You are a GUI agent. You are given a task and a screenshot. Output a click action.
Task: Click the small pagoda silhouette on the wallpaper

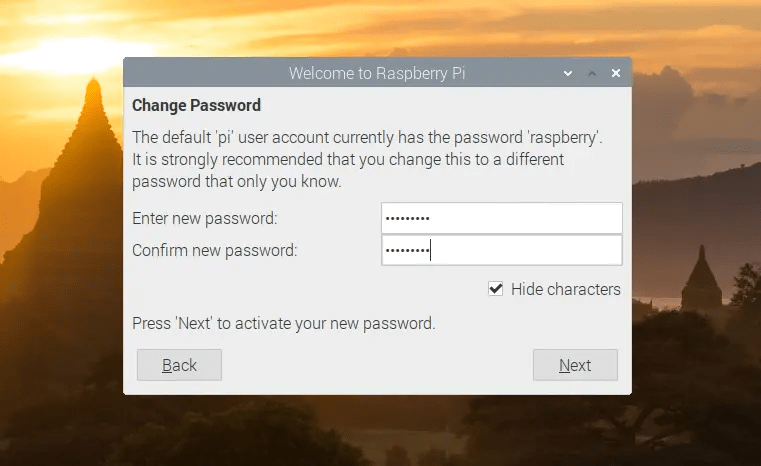click(700, 280)
